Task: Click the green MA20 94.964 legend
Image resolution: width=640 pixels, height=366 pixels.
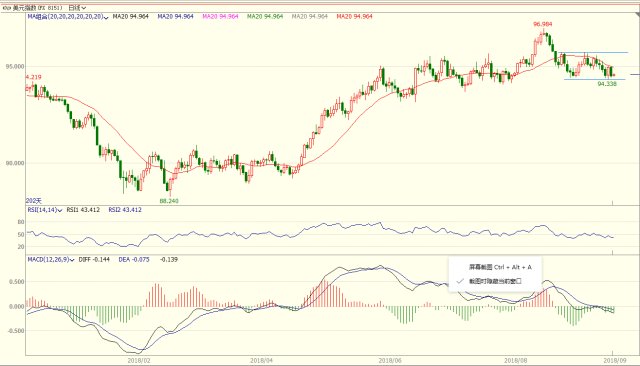Action: [265, 17]
